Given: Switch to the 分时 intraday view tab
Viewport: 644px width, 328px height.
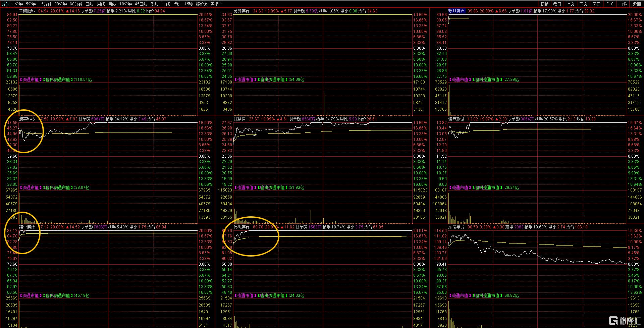Looking at the screenshot, I should click(x=6, y=4).
